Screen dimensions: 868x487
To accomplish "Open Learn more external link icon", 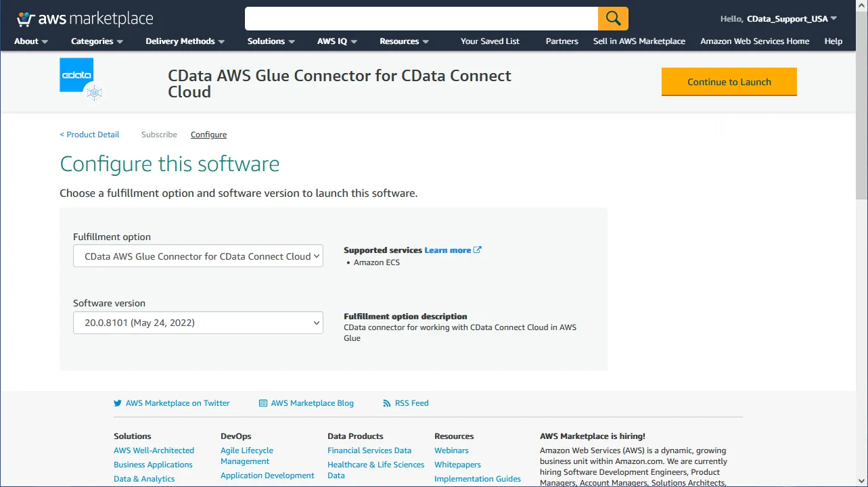I will click(478, 249).
